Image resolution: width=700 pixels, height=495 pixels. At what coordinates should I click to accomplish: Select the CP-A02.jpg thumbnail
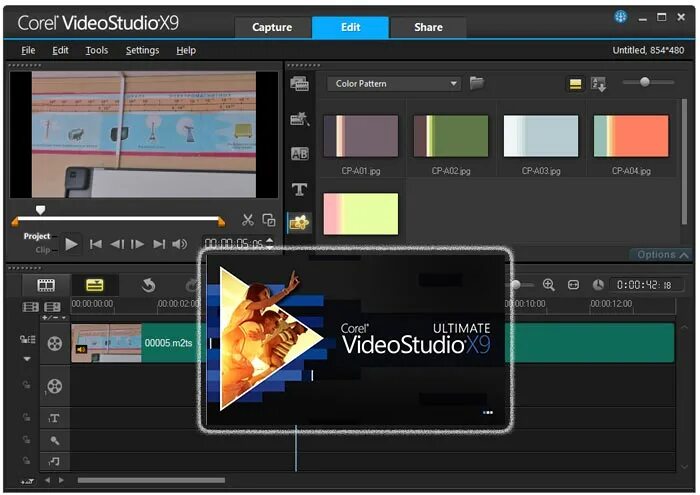(451, 136)
